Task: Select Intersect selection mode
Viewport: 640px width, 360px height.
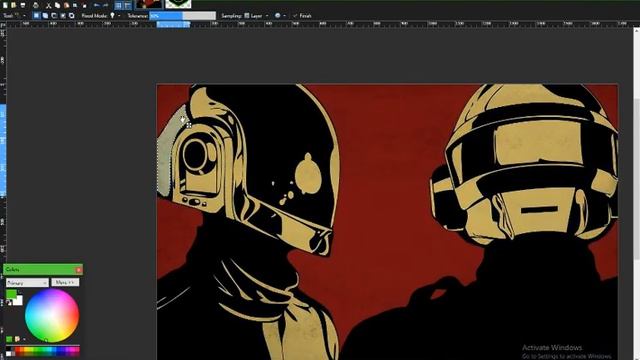Action: [x=63, y=16]
